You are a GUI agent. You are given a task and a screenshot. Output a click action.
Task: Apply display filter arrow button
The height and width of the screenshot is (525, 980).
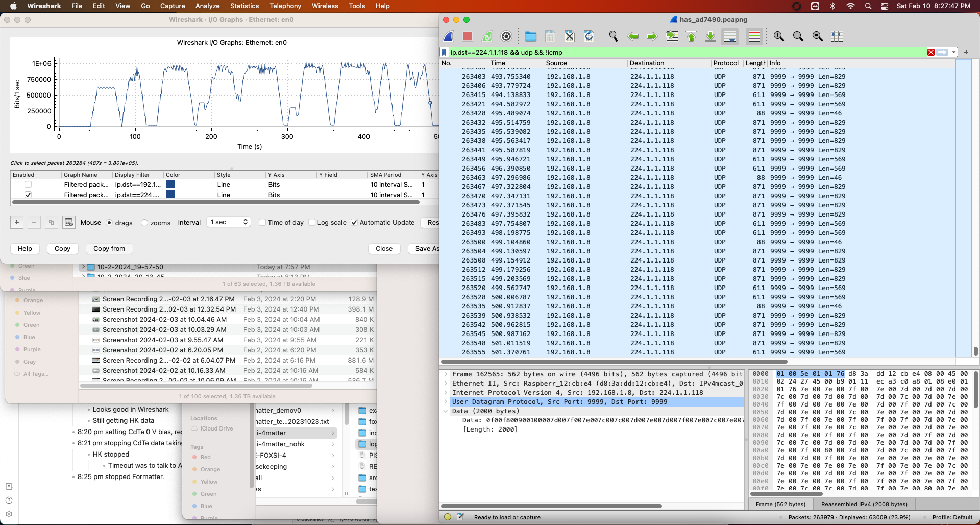[942, 52]
